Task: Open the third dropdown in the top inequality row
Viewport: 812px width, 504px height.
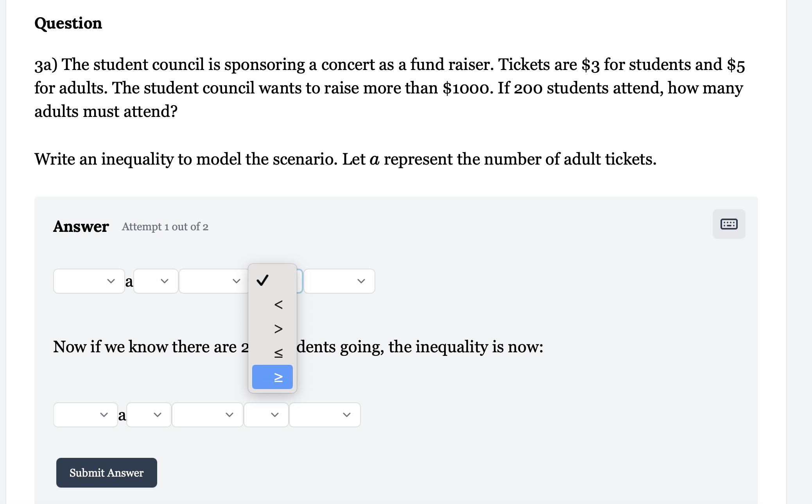Action: (236, 281)
